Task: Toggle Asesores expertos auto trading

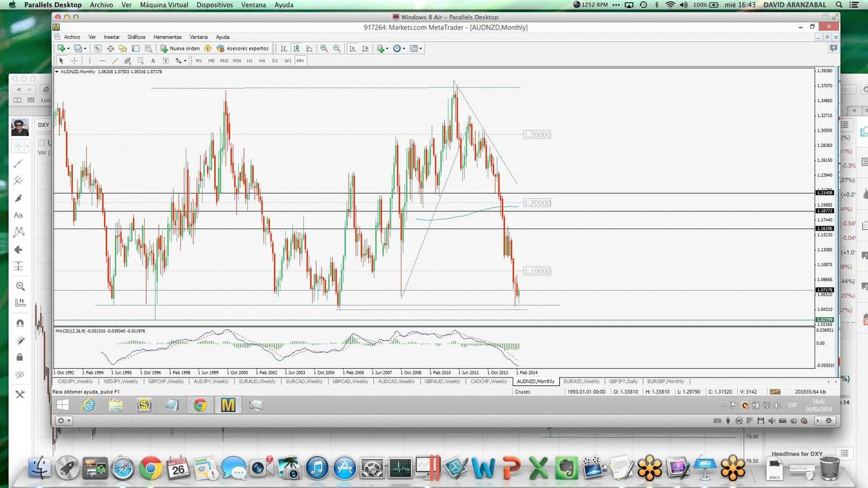Action: tap(242, 48)
